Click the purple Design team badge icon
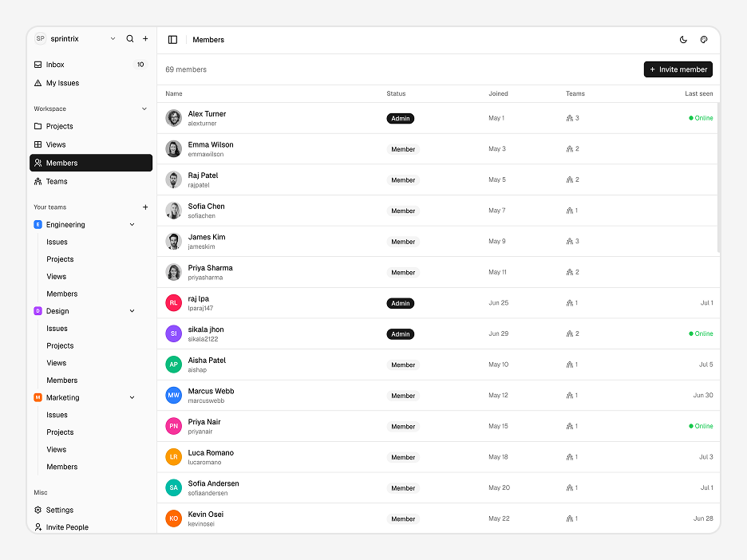This screenshot has height=560, width=747. pyautogui.click(x=38, y=311)
